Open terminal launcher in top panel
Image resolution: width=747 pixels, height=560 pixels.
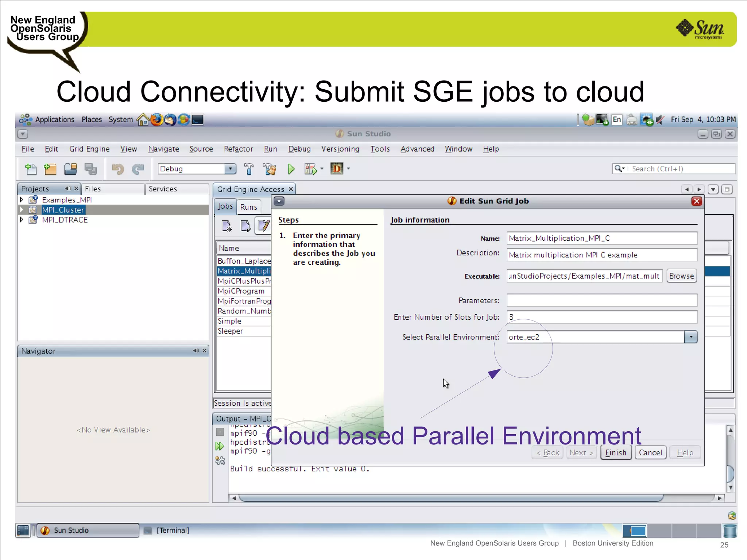[x=198, y=120]
